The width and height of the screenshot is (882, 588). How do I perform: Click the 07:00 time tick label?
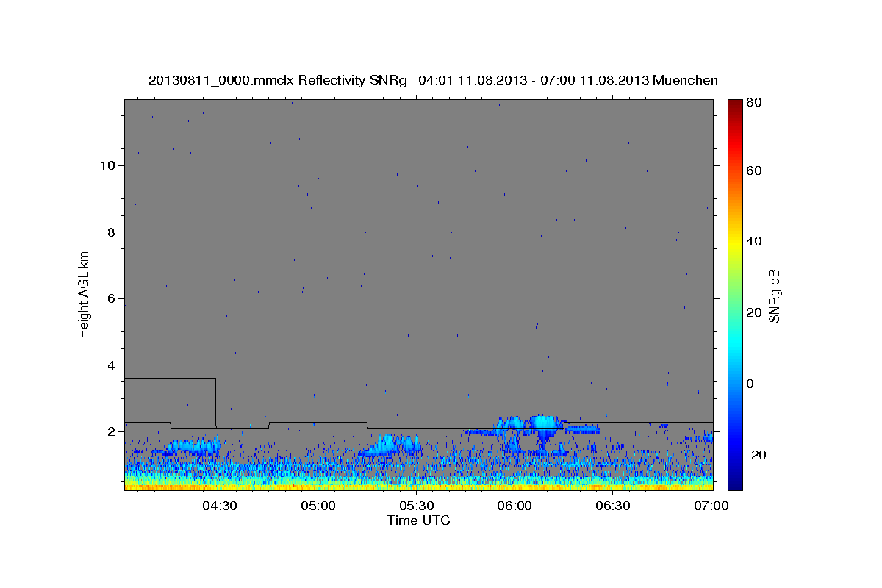[x=711, y=506]
